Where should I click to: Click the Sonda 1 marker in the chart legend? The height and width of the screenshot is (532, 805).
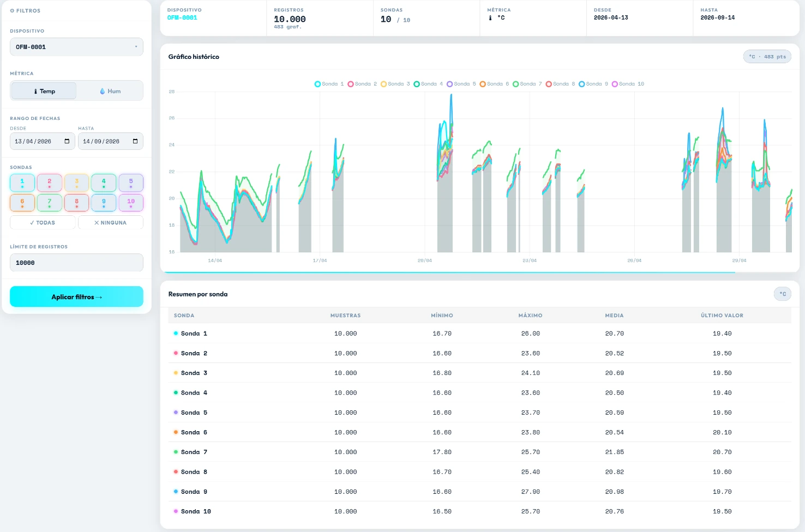[x=317, y=84]
